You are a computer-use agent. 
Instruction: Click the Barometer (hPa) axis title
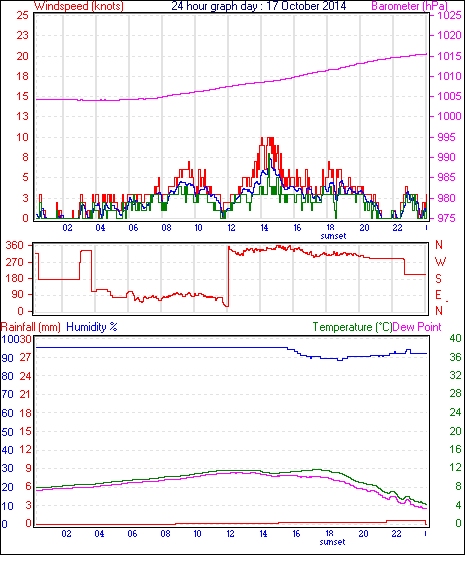(x=409, y=6)
